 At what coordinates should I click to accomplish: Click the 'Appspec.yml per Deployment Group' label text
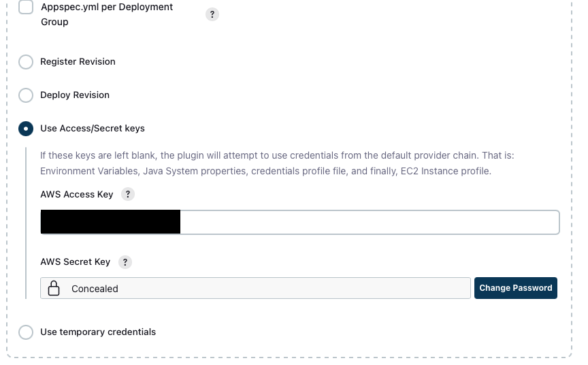click(107, 14)
